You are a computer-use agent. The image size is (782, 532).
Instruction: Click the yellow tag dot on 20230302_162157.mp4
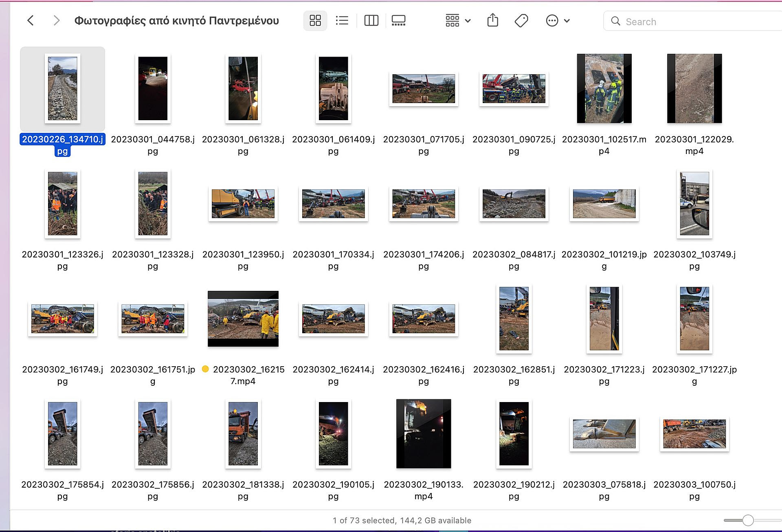tap(205, 369)
